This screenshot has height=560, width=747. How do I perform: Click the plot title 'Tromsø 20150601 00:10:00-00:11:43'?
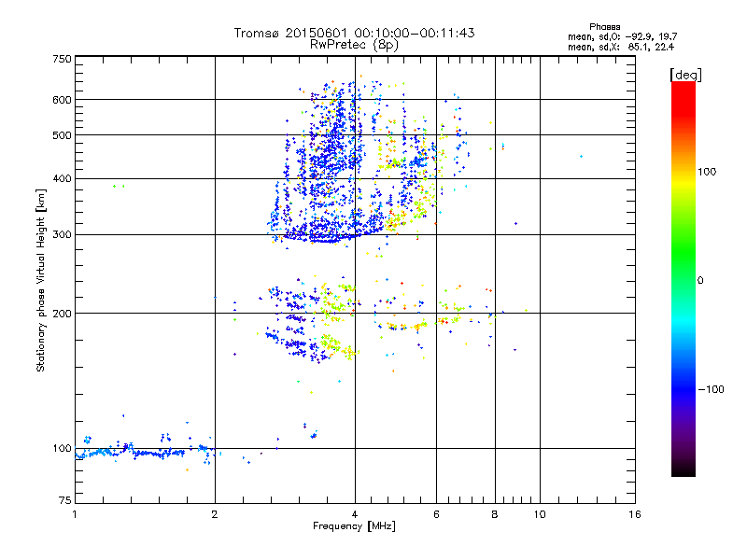354,33
